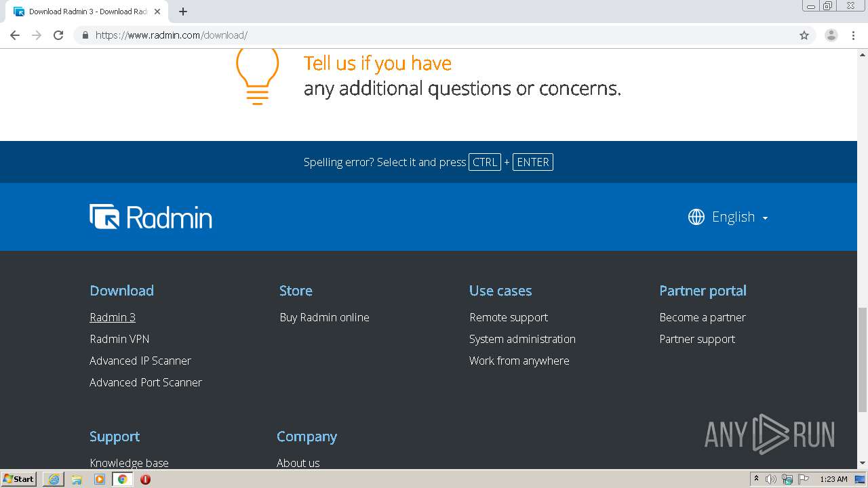Open the File Explorer taskbar icon
Viewport: 868px width, 488px height.
pos(77,479)
